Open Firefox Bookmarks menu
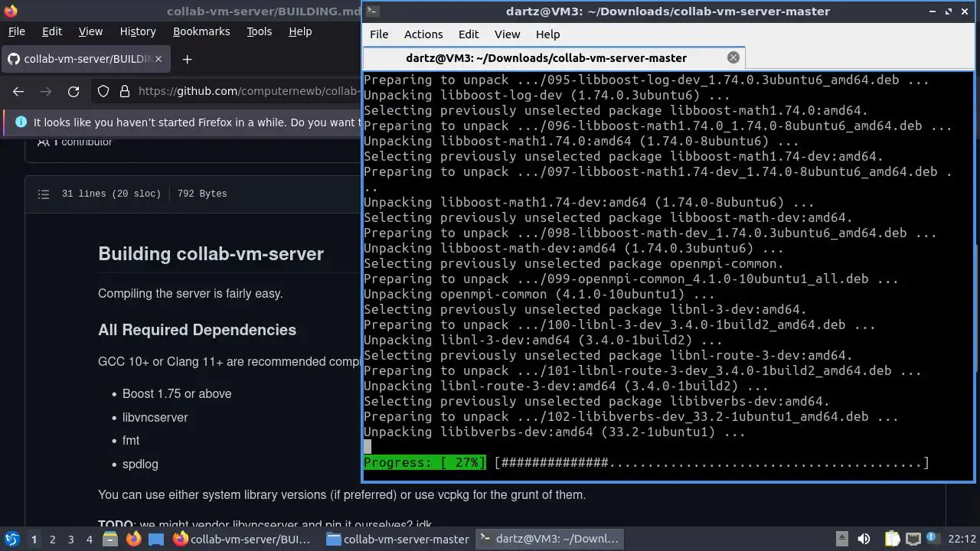Viewport: 980px width, 551px height. coord(201,31)
